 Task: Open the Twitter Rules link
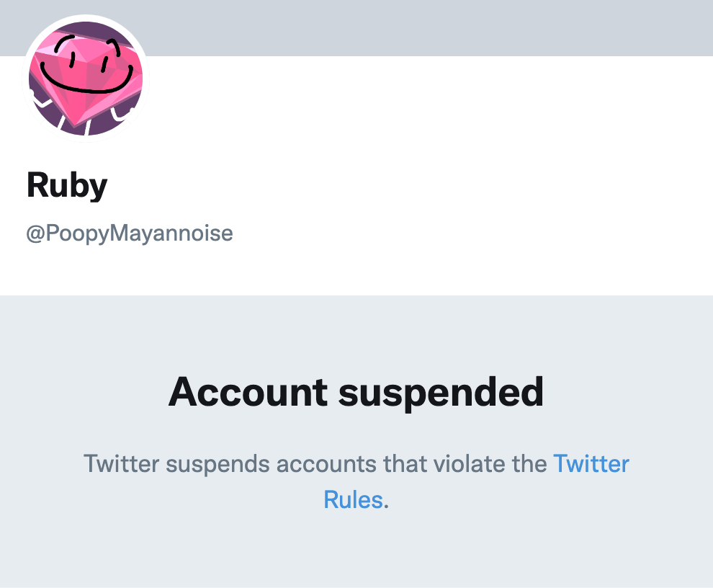click(x=592, y=464)
